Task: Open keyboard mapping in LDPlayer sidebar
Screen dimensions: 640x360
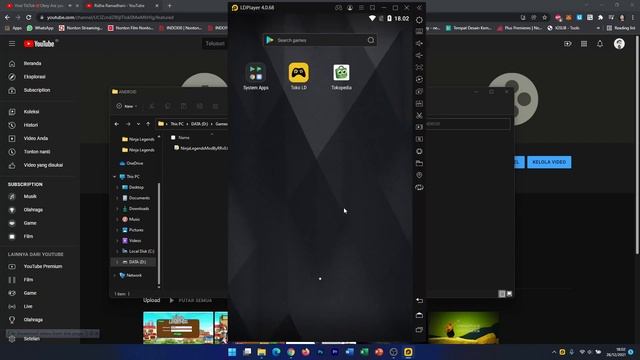Action: coord(419,31)
